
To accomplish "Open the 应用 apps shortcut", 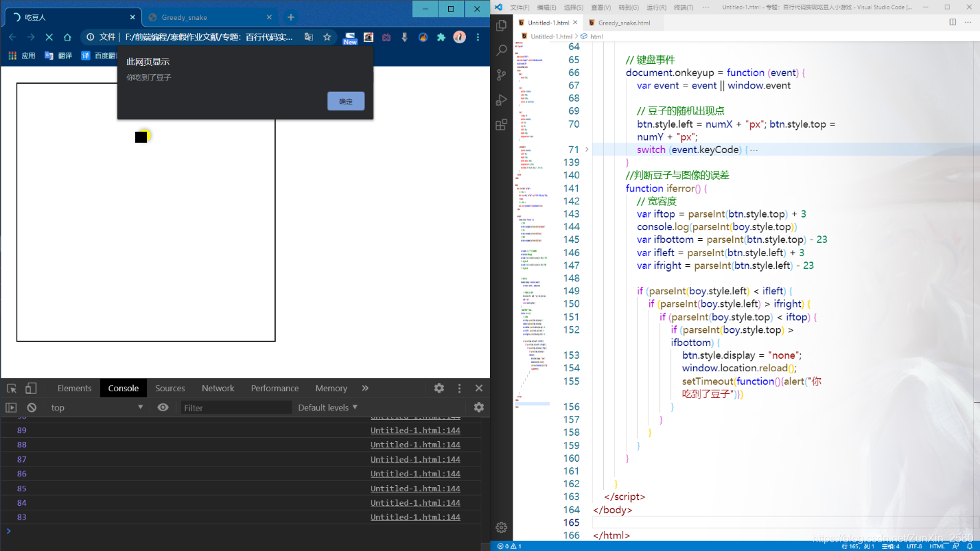I will pyautogui.click(x=21, y=56).
